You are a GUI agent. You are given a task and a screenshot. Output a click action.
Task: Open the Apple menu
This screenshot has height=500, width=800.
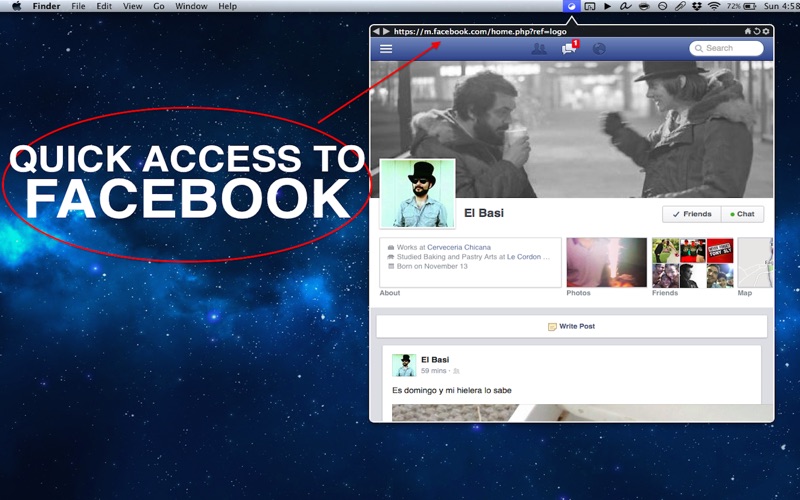tap(16, 6)
